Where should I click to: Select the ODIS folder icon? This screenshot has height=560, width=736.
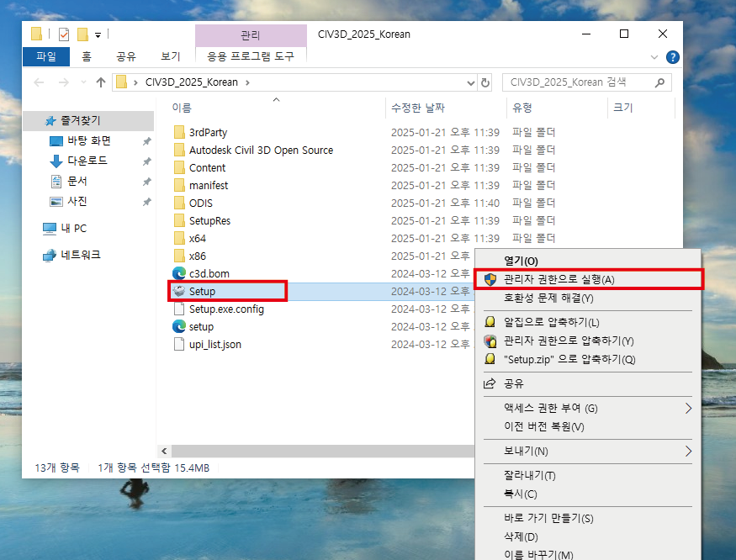click(x=179, y=203)
